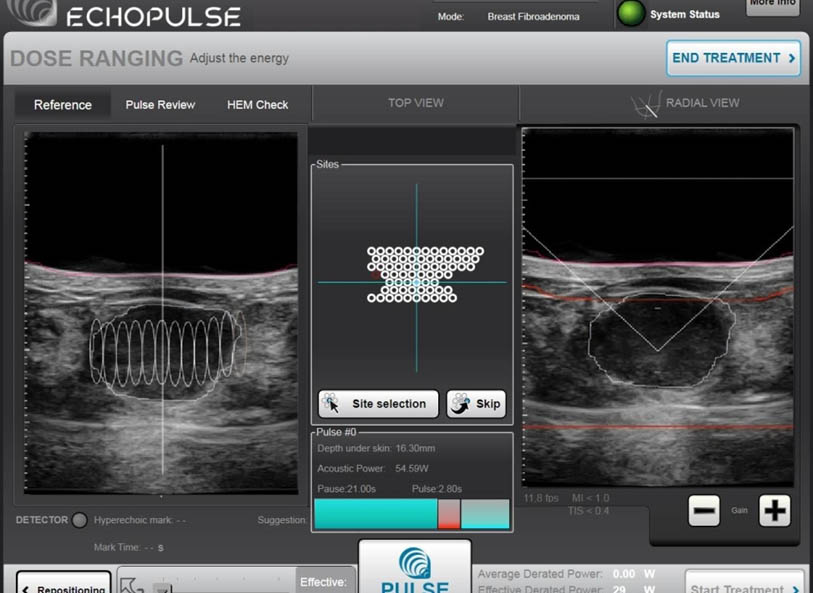This screenshot has width=813, height=593.
Task: Click the 'Adjust the energy' subtitle
Action: 239,58
